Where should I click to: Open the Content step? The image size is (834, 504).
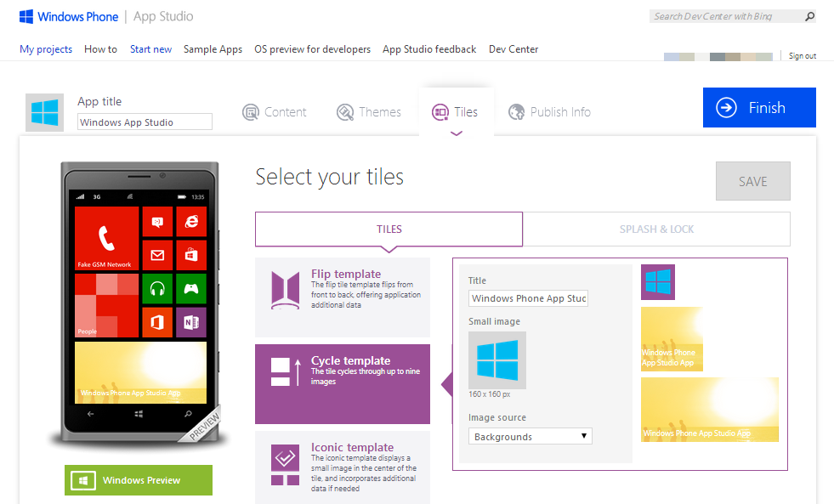(x=274, y=112)
